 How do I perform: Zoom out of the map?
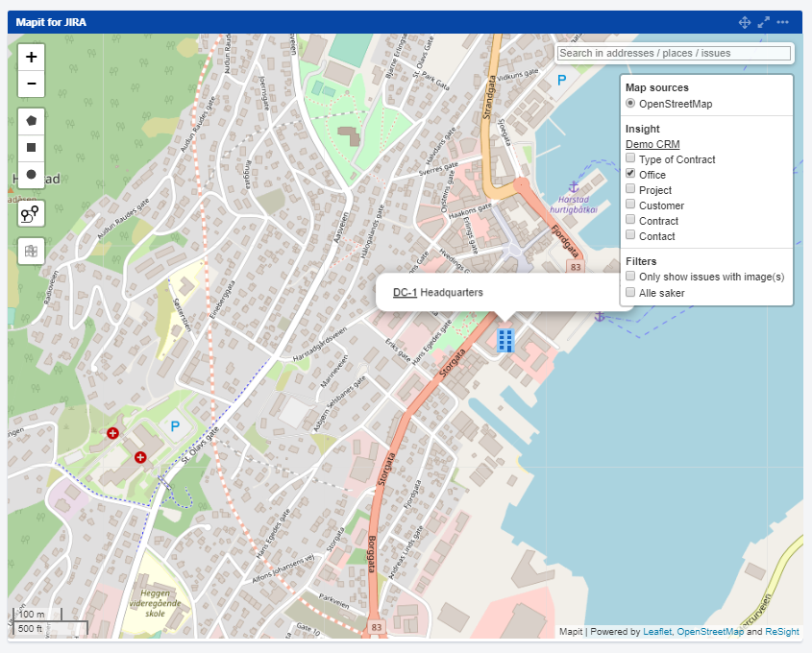pyautogui.click(x=32, y=85)
